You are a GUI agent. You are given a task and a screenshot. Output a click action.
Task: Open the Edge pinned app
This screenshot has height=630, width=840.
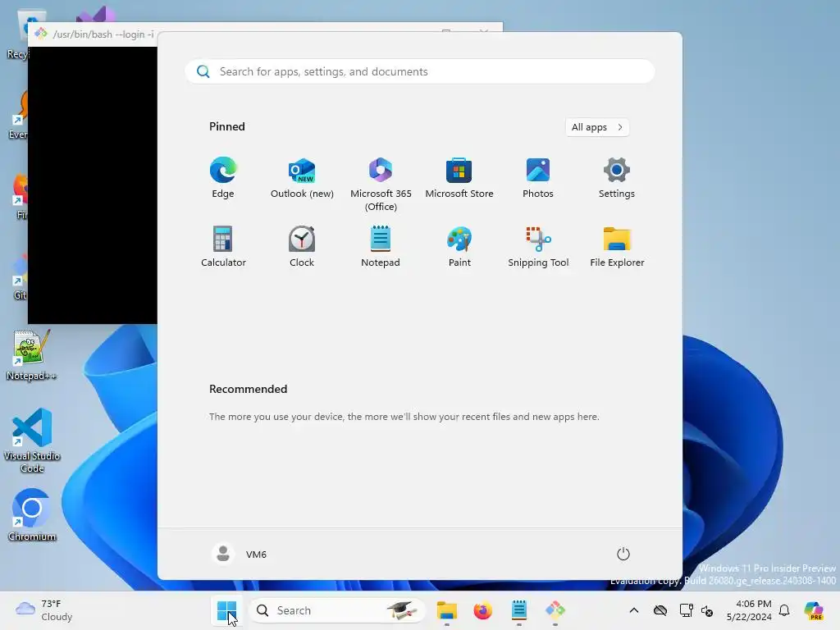[223, 178]
